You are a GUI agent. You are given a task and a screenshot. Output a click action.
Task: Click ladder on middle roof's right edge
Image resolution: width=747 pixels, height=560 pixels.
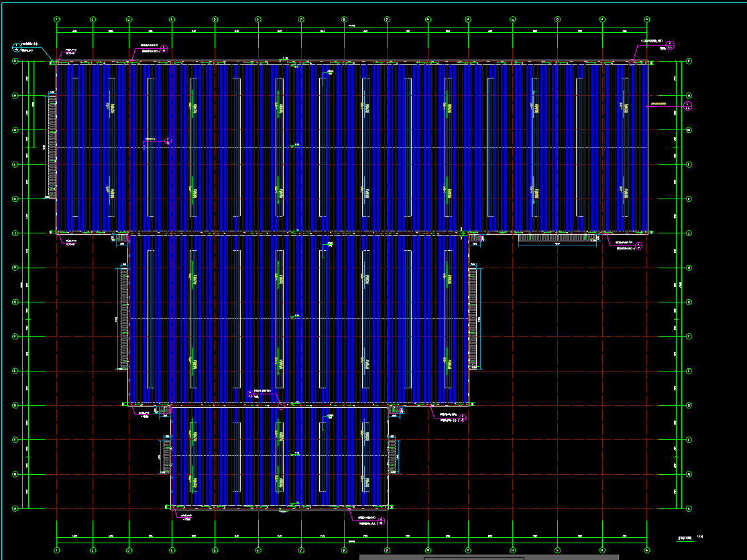[473, 318]
